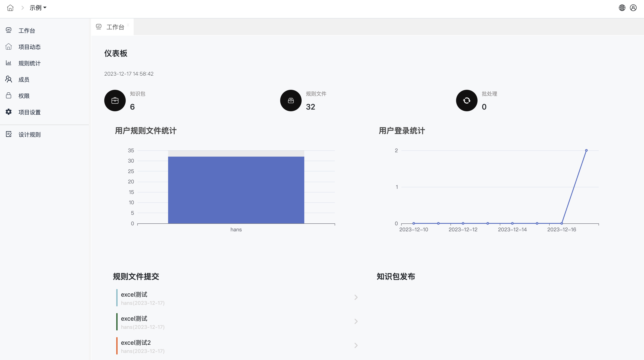Switch to the 工作台 tab
The height and width of the screenshot is (360, 644).
(x=115, y=27)
